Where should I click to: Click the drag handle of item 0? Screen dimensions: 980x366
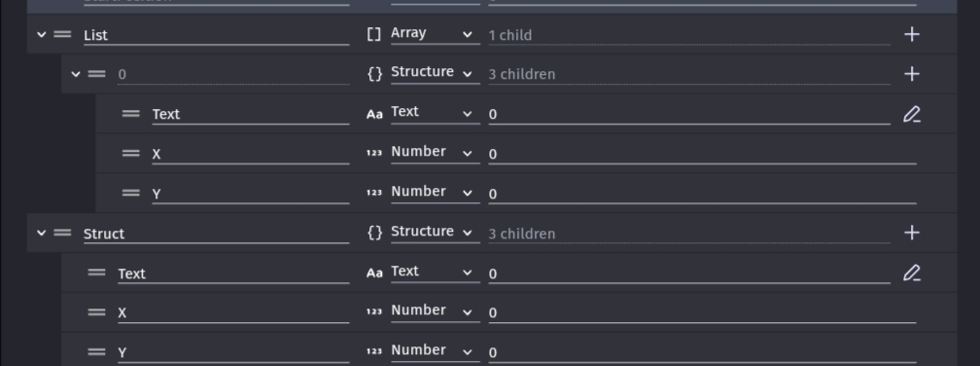point(97,74)
